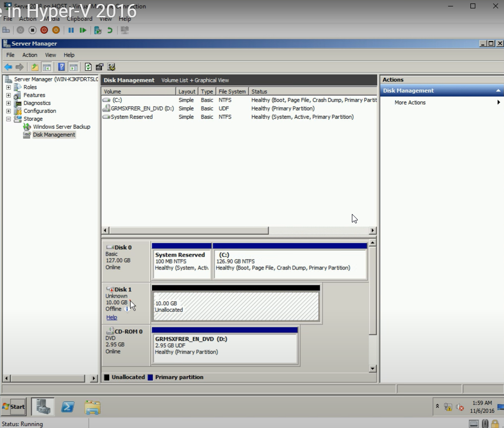Click the gray Forward arrow in Server Manager
The image size is (504, 428).
click(20, 67)
